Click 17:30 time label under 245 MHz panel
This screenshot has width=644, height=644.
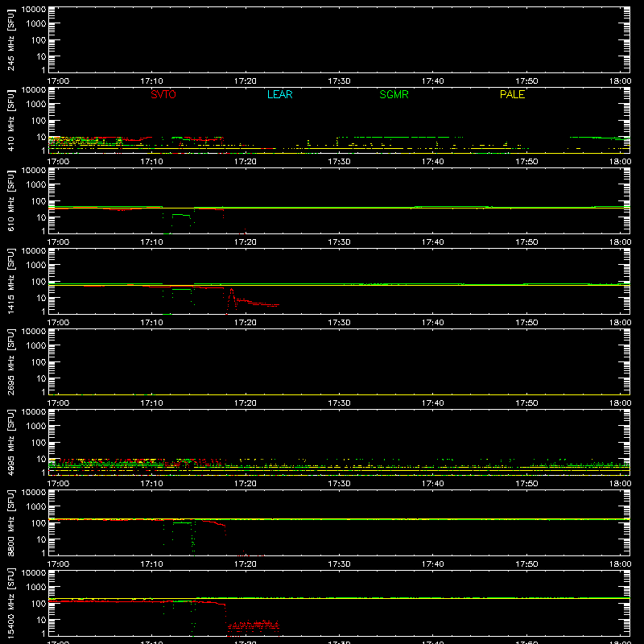tap(339, 81)
